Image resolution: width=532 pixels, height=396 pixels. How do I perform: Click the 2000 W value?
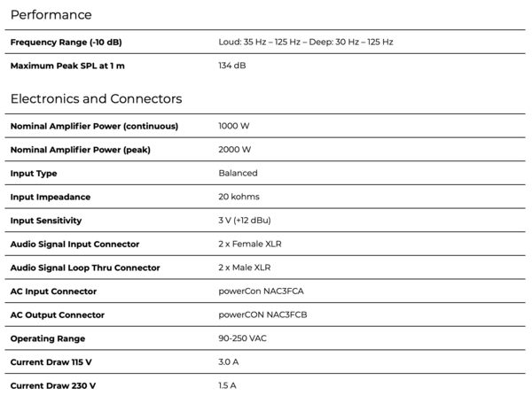(x=235, y=150)
